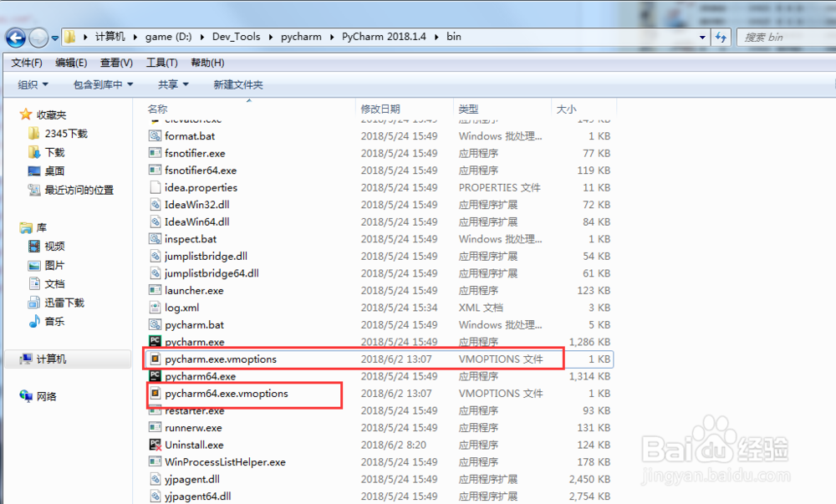The width and height of the screenshot is (836, 504).
Task: Expand arrow after Dev_Tools in breadcrumb
Action: pyautogui.click(x=271, y=37)
